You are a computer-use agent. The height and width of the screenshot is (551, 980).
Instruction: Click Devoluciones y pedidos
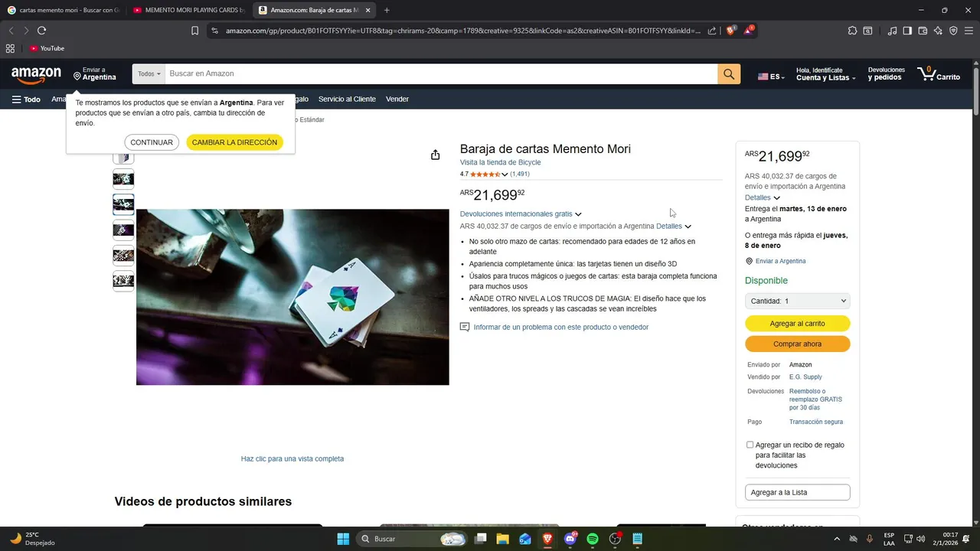pos(886,73)
